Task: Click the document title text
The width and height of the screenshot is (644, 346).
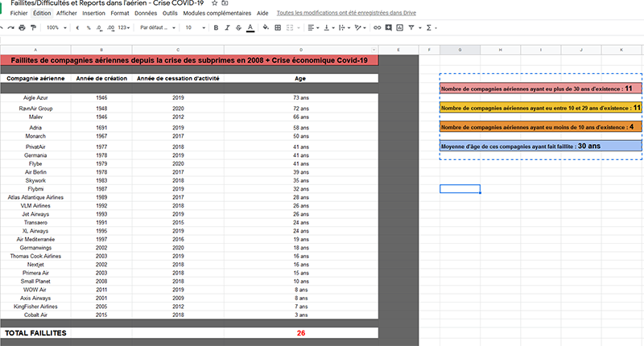Action: coord(107,3)
